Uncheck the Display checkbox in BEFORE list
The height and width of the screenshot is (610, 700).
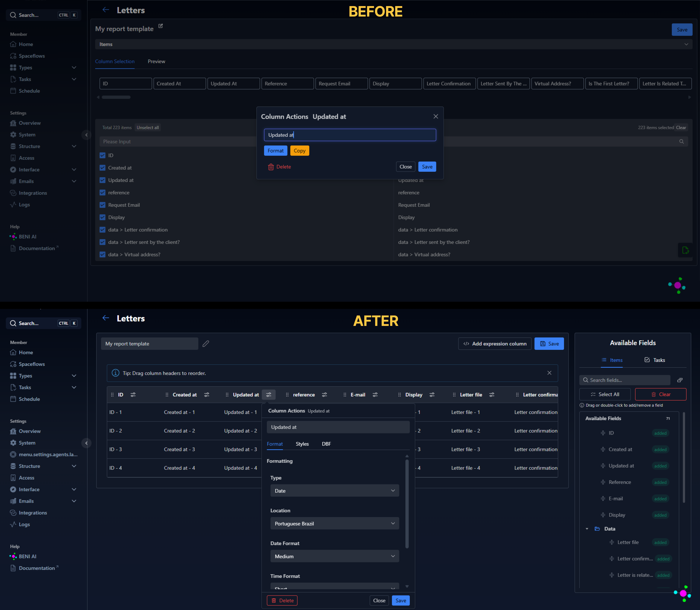103,218
